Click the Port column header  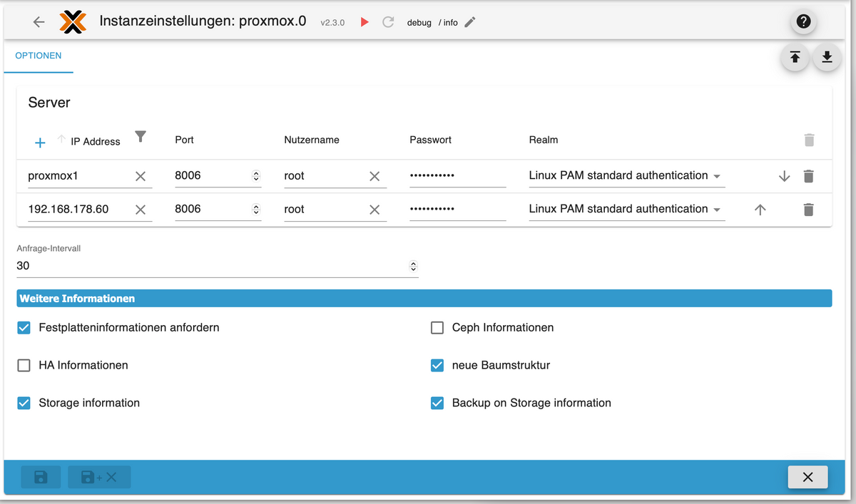(x=184, y=140)
